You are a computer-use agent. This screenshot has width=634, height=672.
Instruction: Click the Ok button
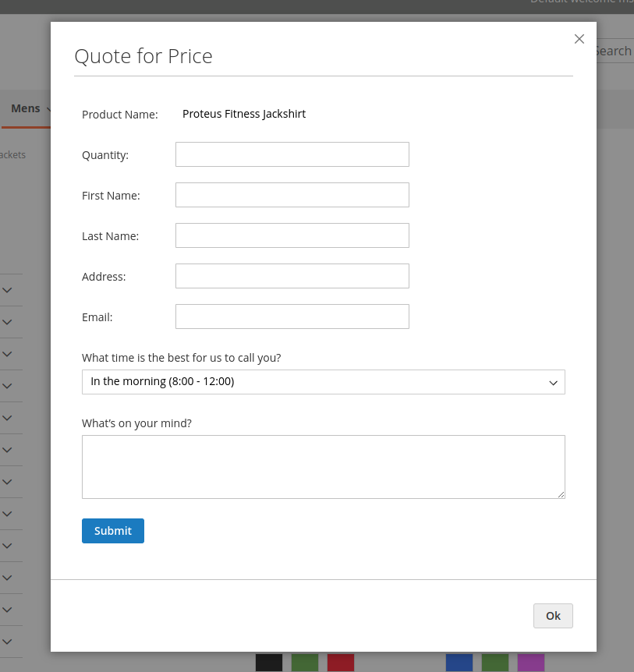coord(553,616)
